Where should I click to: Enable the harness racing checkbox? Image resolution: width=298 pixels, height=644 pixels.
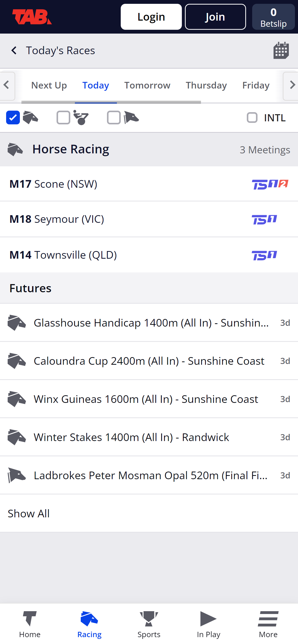[x=63, y=118]
